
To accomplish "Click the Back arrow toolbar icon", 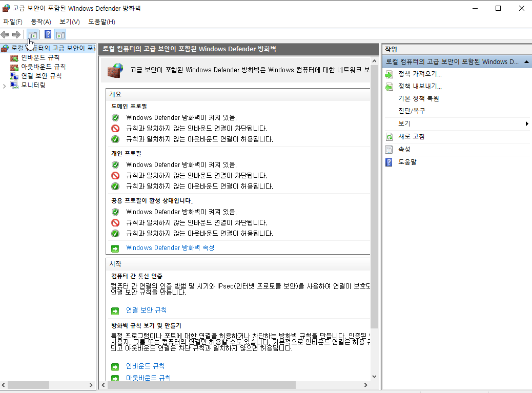I will coord(5,35).
